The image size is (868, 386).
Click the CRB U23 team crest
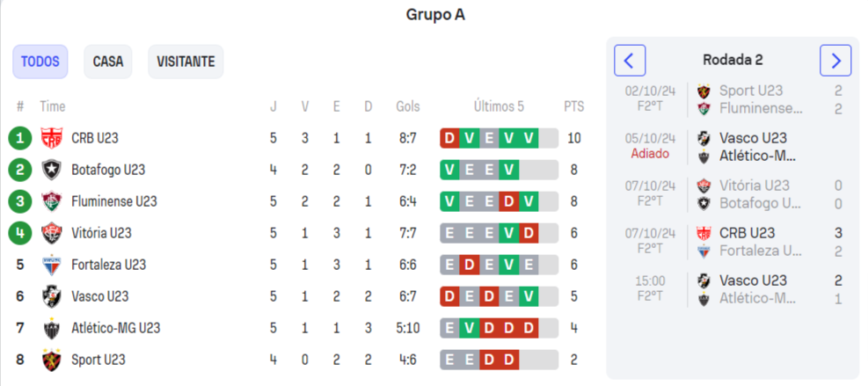click(51, 138)
